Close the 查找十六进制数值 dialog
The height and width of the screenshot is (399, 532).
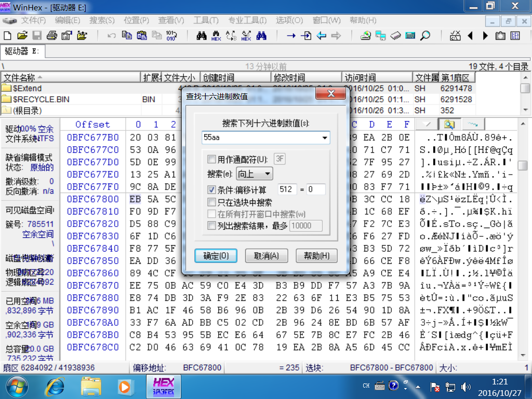click(331, 94)
